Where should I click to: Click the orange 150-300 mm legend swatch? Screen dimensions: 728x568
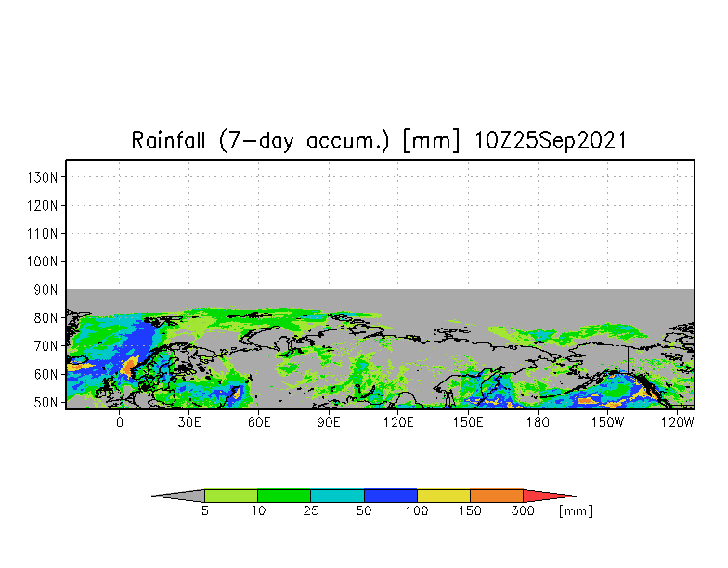click(497, 496)
